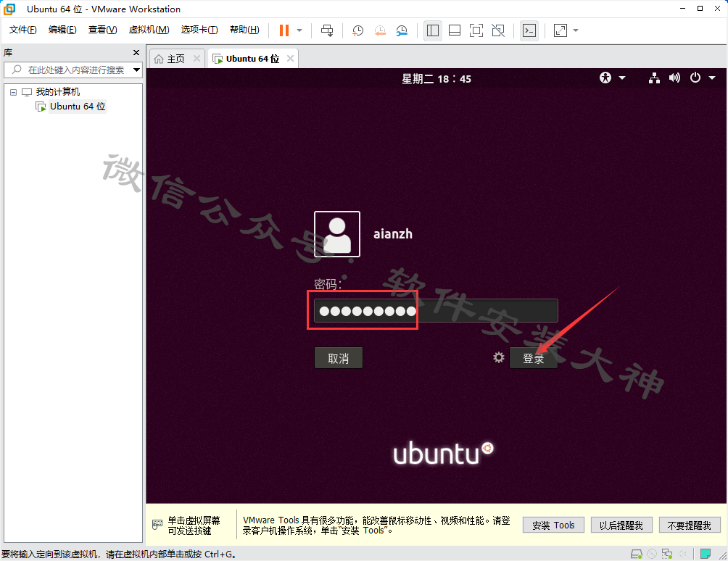Screen dimensions: 728x561
Task: Click the sound card status bar icon
Action: pyautogui.click(x=682, y=554)
